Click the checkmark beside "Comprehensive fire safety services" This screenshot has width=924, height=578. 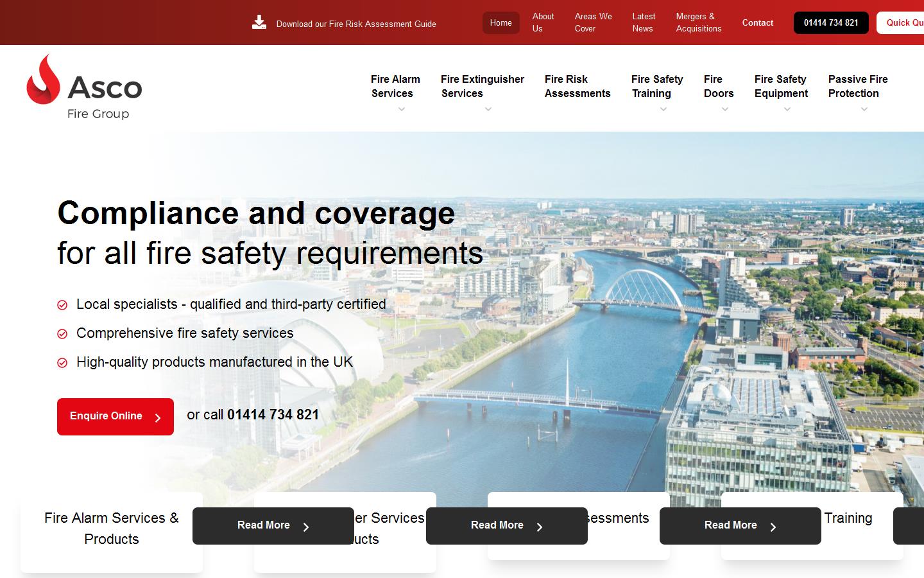pyautogui.click(x=62, y=334)
